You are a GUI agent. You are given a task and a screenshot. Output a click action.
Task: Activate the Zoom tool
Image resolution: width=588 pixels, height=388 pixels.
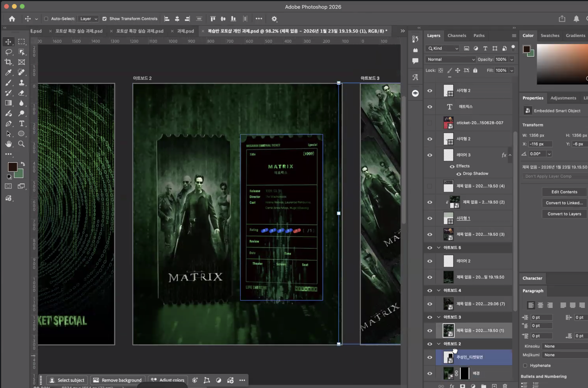(21, 144)
